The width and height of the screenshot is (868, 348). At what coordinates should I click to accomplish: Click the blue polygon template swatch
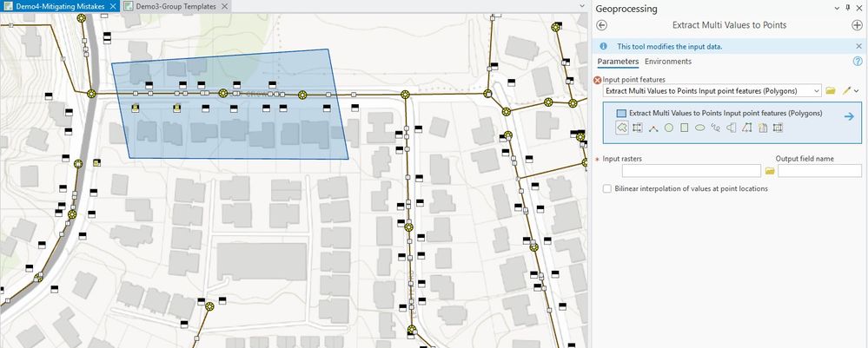pos(621,114)
